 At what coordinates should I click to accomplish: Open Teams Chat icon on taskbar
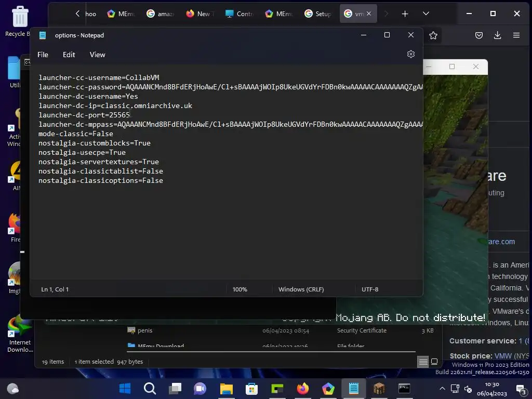click(x=200, y=389)
